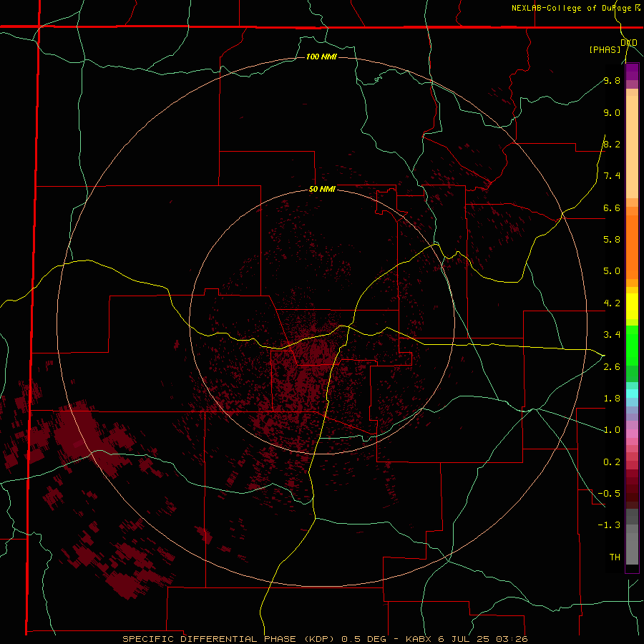Select the 3.4 value on color scale
The image size is (644, 644).
[612, 335]
